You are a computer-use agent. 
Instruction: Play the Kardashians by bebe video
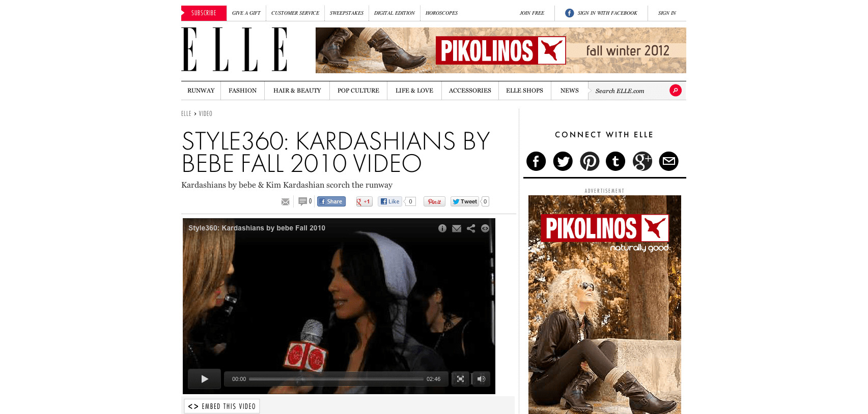204,379
